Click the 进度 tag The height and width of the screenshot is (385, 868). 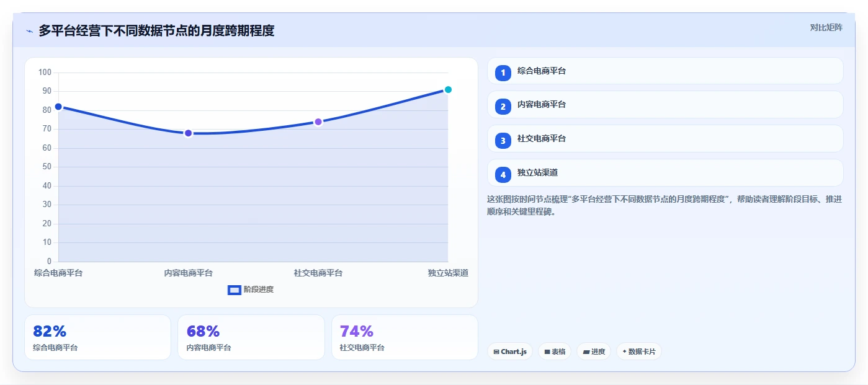point(594,352)
